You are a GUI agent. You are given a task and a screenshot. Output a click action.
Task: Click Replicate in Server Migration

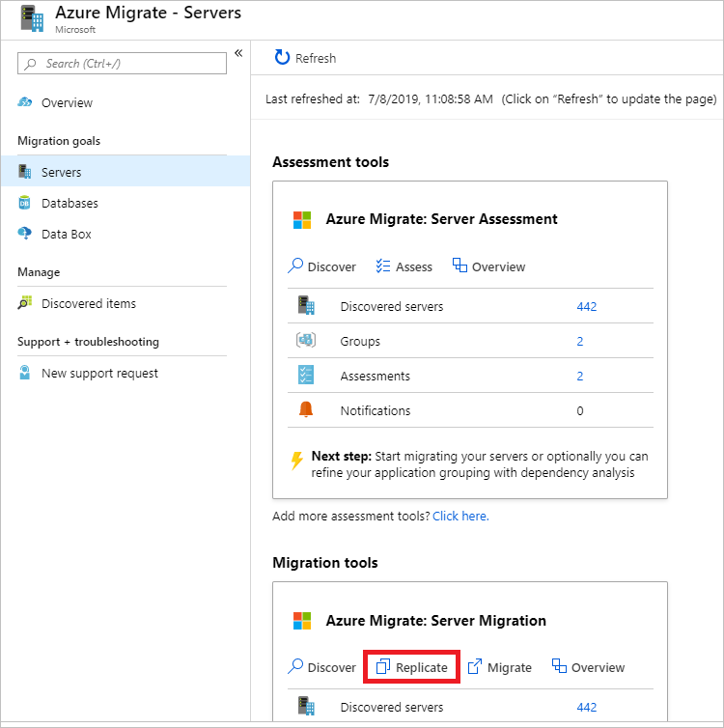(x=411, y=667)
